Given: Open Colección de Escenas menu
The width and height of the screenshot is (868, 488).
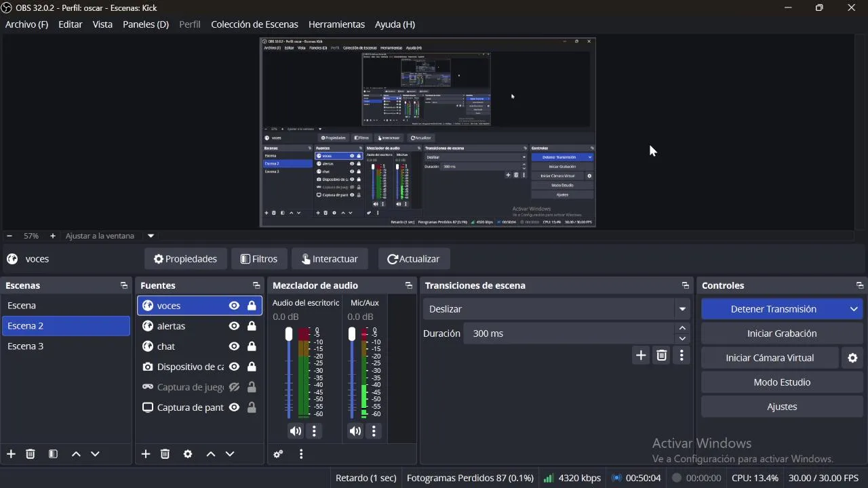Looking at the screenshot, I should tap(254, 24).
